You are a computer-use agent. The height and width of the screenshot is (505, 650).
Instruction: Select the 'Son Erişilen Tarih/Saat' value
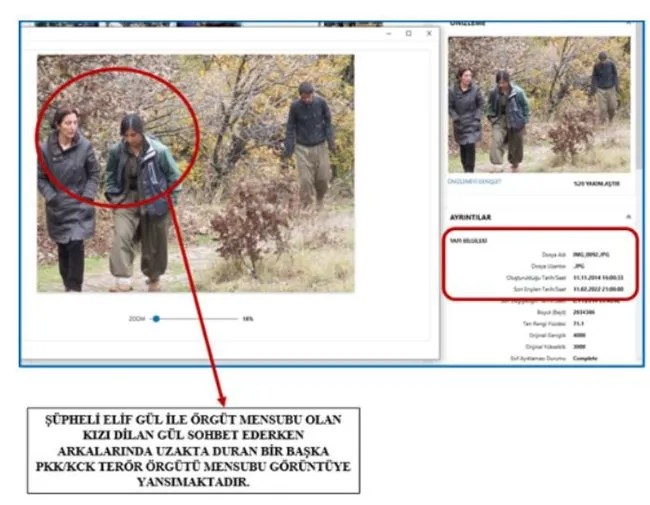click(x=598, y=289)
